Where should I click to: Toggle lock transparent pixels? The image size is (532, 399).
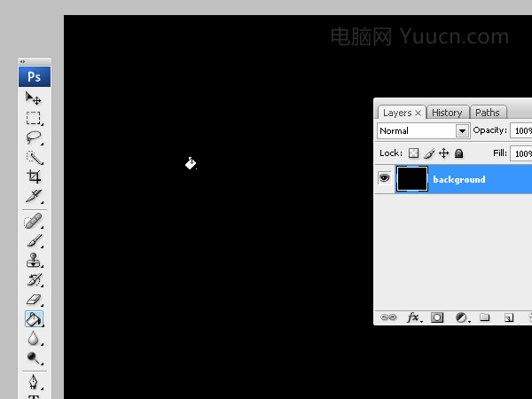[x=413, y=153]
